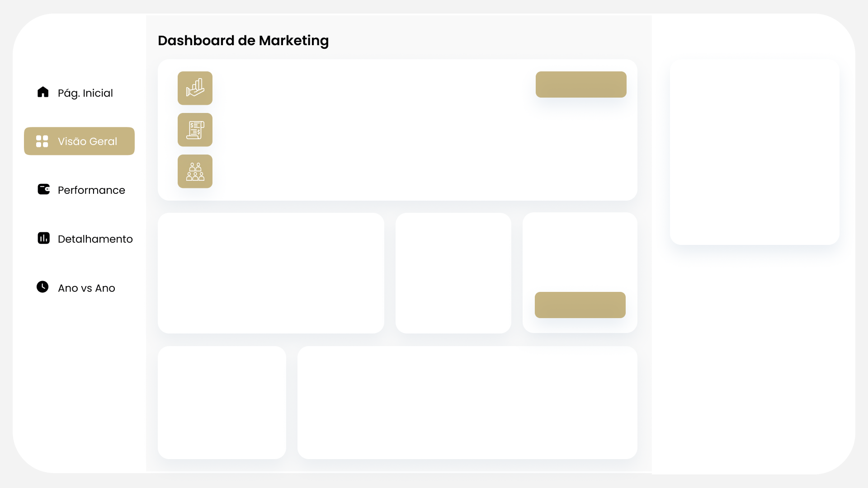
Task: Click the gold button in the KPI card
Action: [x=581, y=84]
